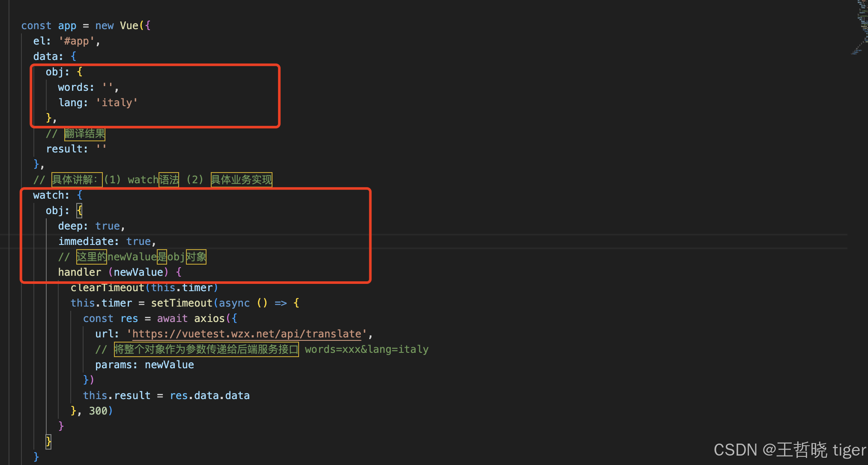The image size is (868, 465).
Task: Click the 'data: {' line
Action: point(55,57)
